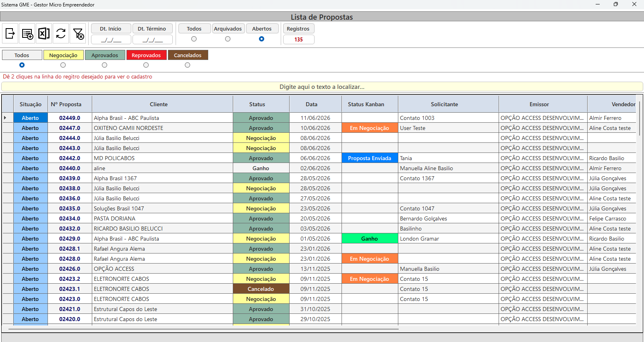The image size is (644, 342).
Task: Click the records count field showing 135
Action: 298,39
